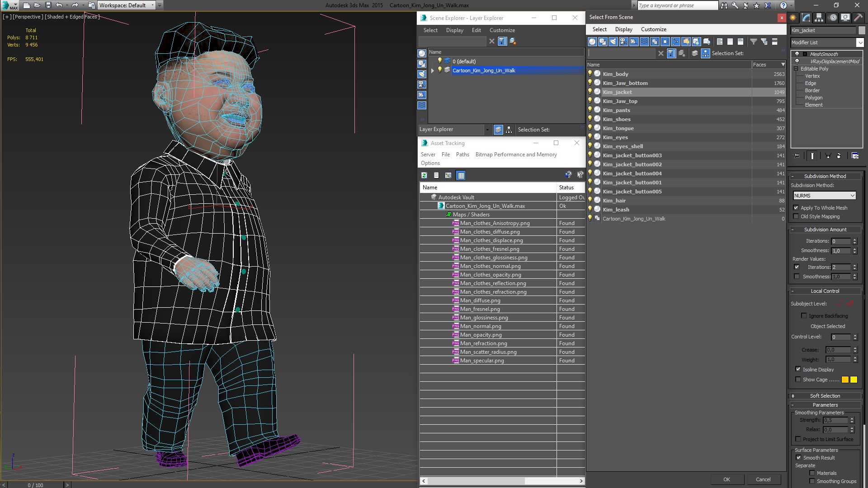Click Save File disk icon in main toolbar
Viewport: 868px width, 488px height.
[48, 5]
